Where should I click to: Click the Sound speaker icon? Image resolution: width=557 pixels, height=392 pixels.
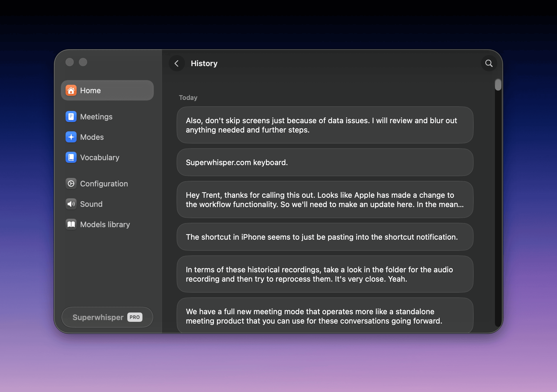(71, 204)
